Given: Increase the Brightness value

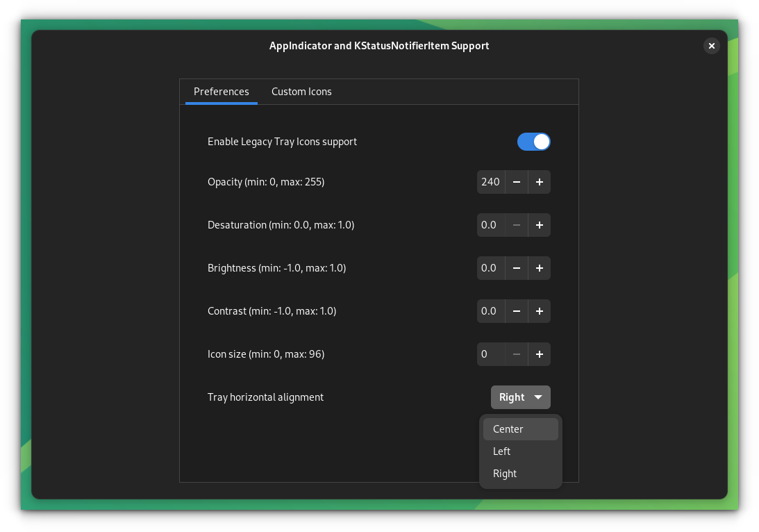Looking at the screenshot, I should pyautogui.click(x=540, y=268).
